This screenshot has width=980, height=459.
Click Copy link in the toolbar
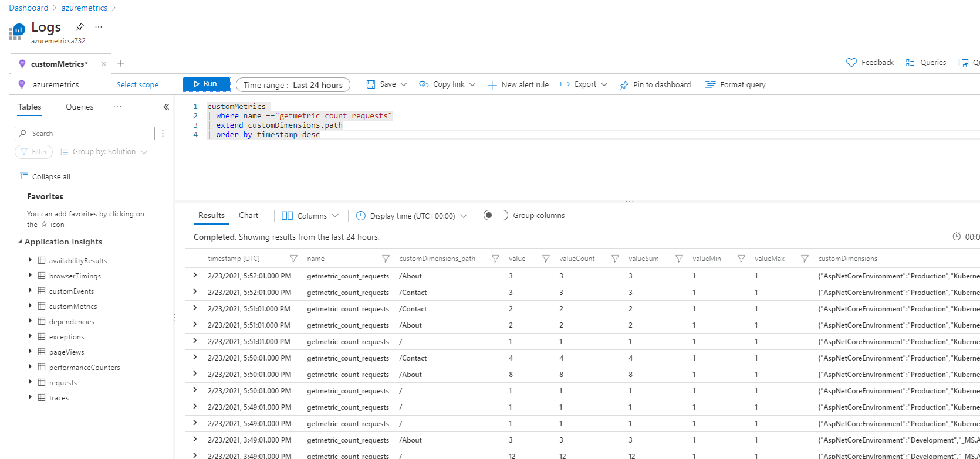(442, 84)
